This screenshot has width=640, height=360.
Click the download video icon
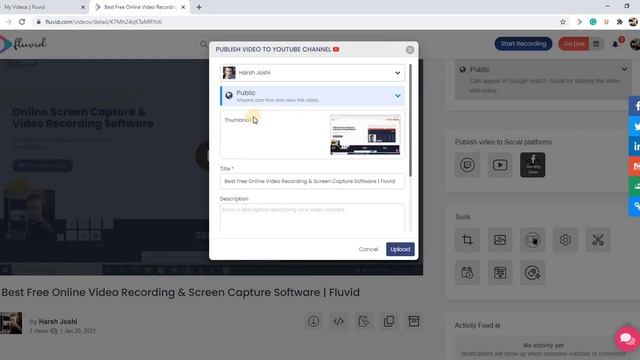click(x=313, y=321)
